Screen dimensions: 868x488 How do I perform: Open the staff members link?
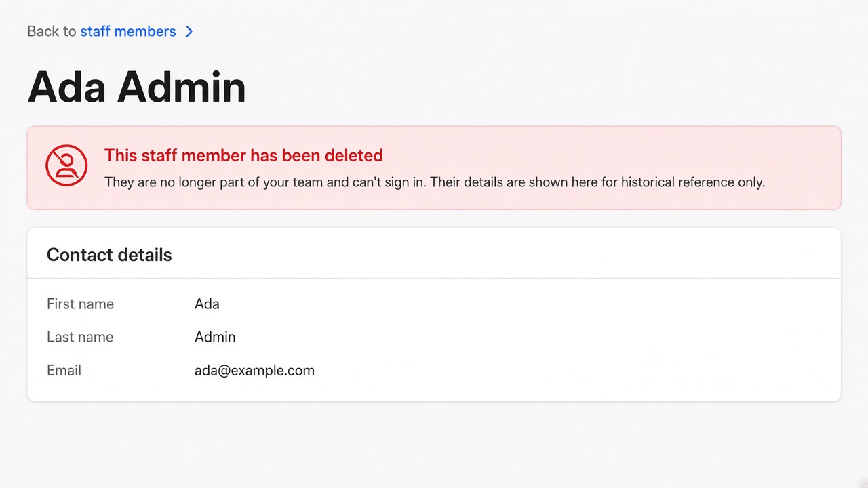click(128, 31)
